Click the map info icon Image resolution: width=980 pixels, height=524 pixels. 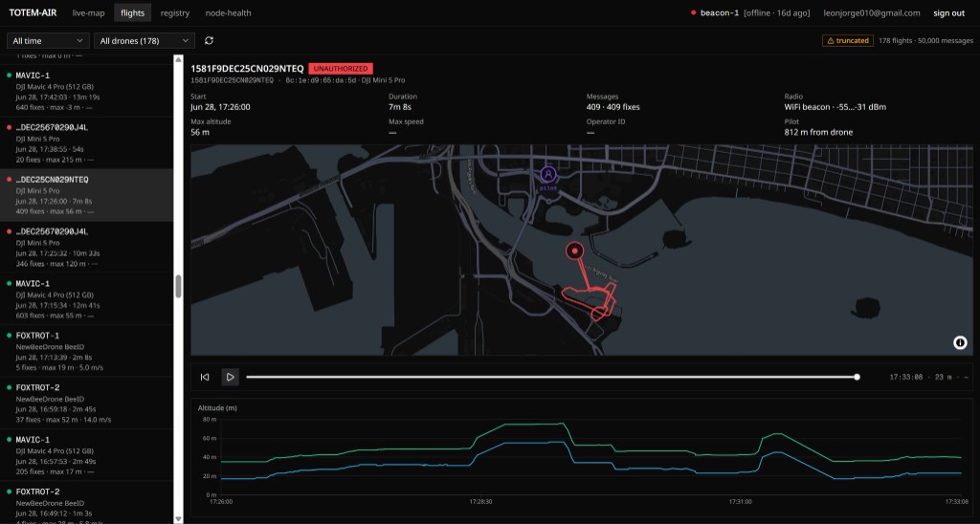(x=960, y=342)
